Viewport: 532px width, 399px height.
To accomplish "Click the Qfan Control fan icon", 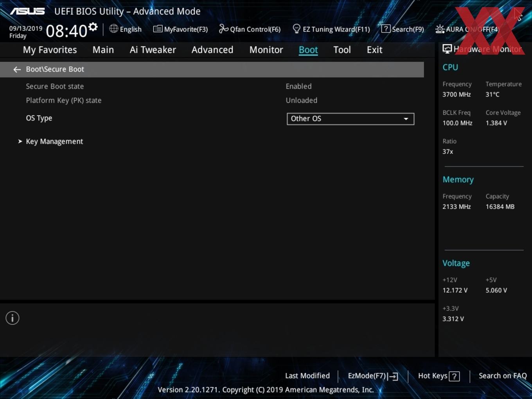I will [223, 29].
